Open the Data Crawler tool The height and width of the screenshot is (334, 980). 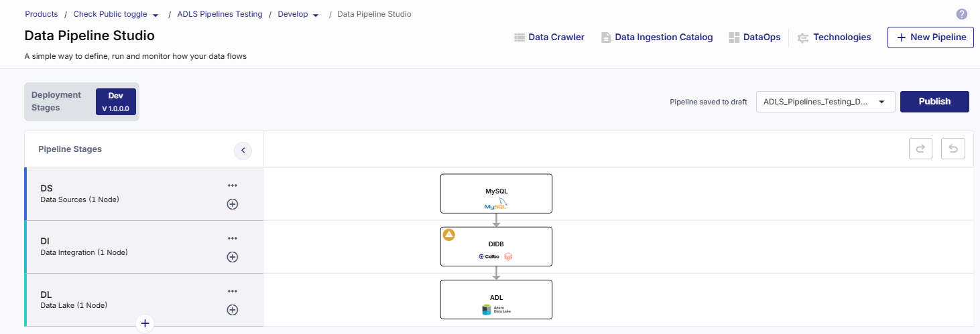[x=549, y=37]
